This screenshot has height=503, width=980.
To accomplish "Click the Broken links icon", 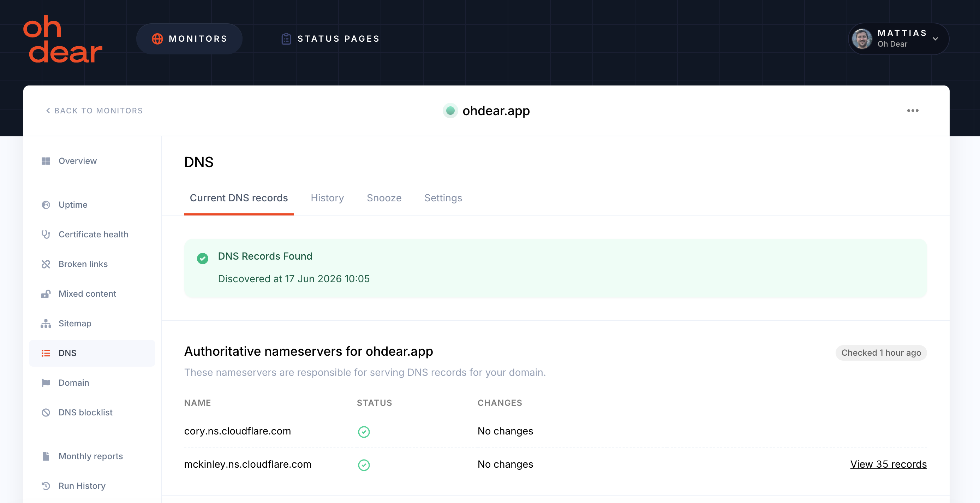I will point(46,264).
